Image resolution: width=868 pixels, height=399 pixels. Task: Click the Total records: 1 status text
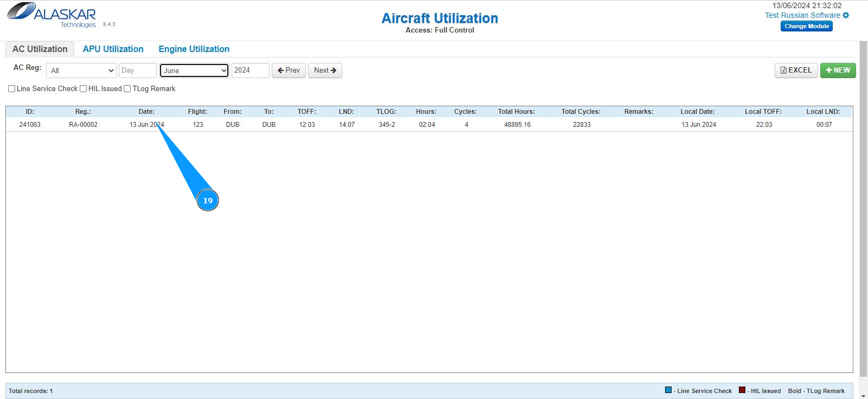31,391
